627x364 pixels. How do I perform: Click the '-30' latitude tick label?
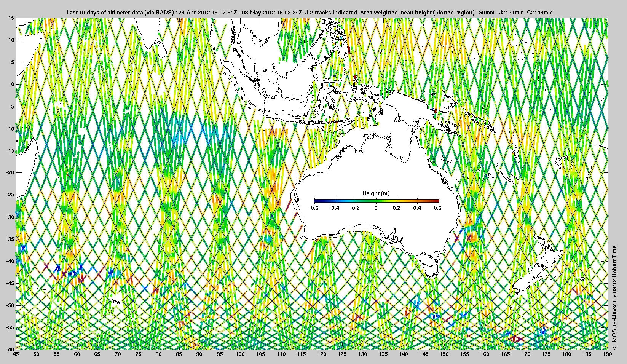pyautogui.click(x=10, y=217)
